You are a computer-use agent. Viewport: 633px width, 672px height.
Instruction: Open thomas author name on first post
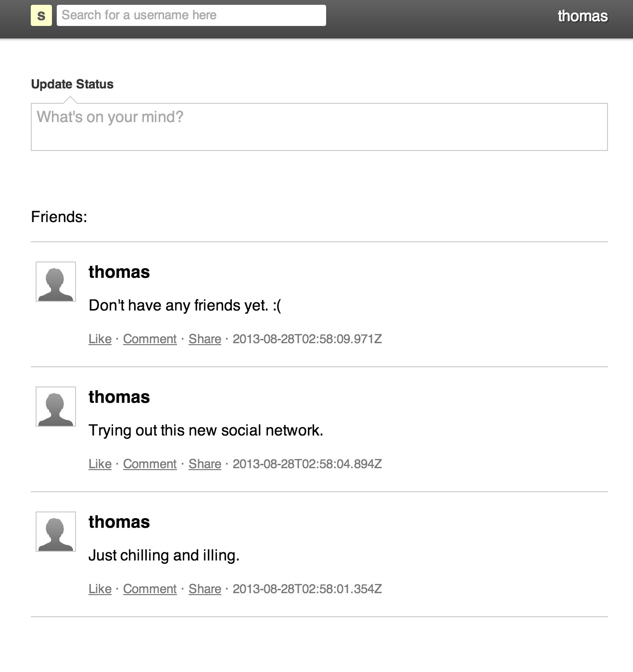tap(119, 272)
